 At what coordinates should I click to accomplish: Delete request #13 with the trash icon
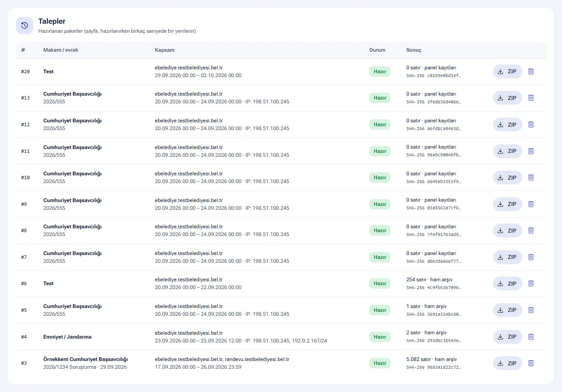click(531, 98)
